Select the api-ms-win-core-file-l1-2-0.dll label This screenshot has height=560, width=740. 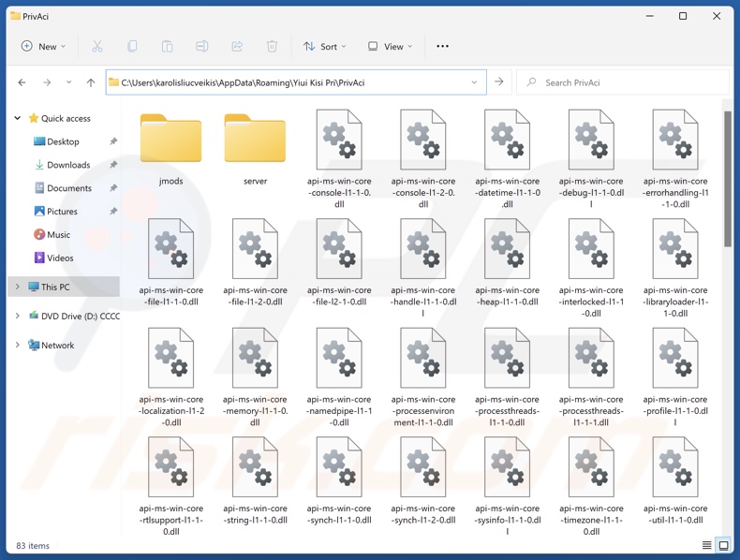[x=255, y=296]
